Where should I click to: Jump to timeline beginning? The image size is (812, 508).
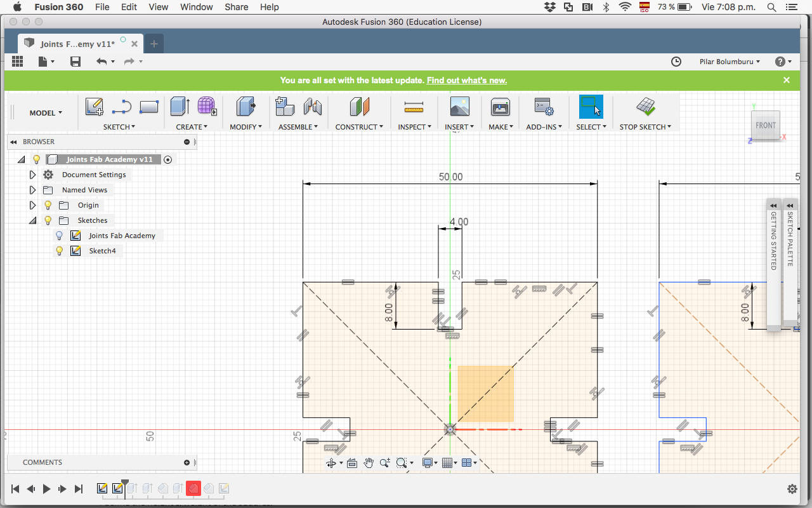[15, 489]
